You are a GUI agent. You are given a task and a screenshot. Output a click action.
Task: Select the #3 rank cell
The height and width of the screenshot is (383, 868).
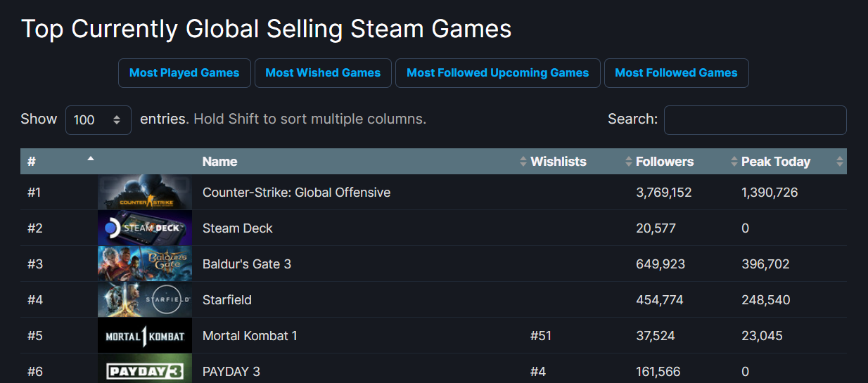(x=35, y=264)
